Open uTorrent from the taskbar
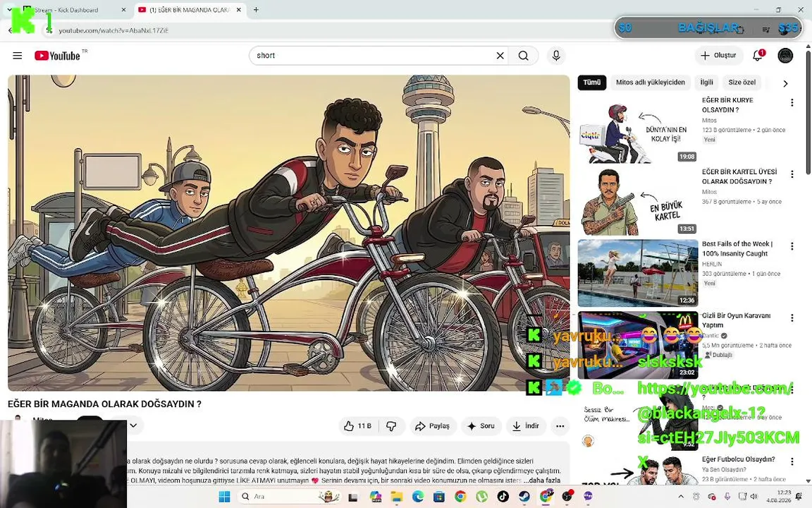This screenshot has width=812, height=508. point(481,497)
